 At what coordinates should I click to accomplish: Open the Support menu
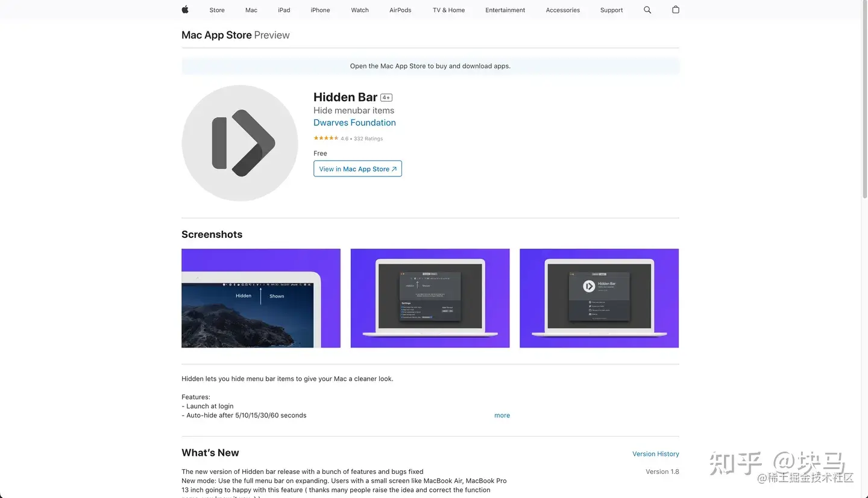611,10
